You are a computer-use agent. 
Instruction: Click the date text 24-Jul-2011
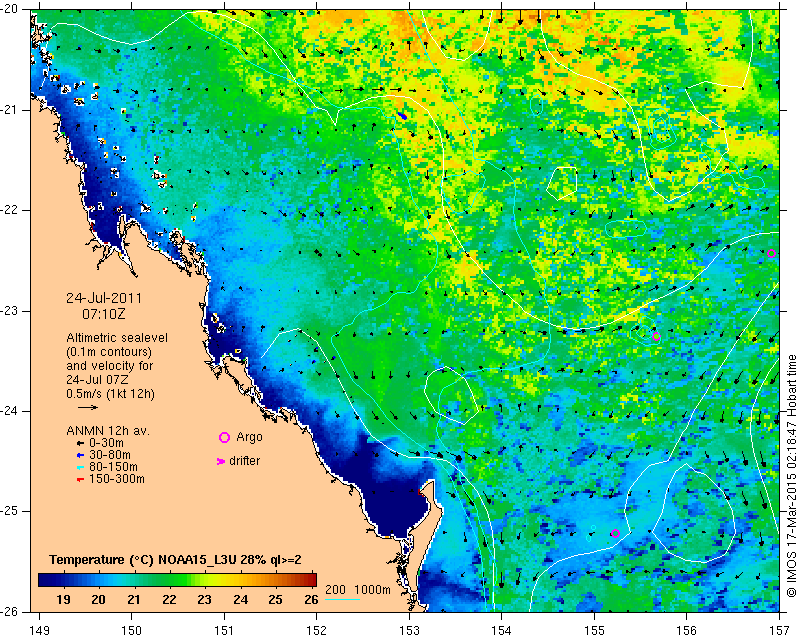[104, 298]
